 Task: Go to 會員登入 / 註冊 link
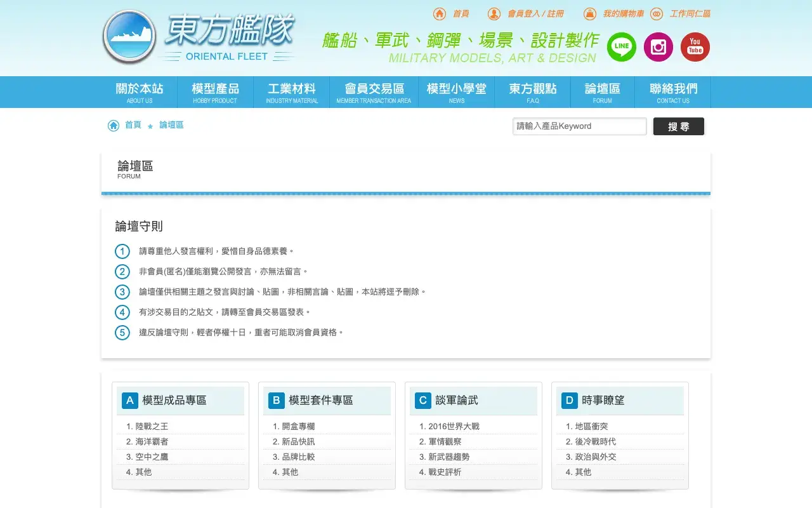click(535, 14)
